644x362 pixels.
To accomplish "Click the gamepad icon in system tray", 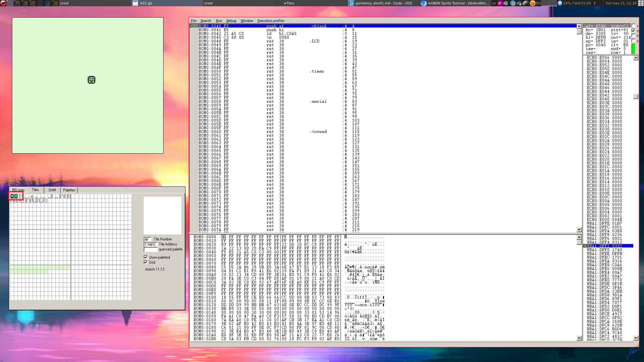I will [525, 3].
